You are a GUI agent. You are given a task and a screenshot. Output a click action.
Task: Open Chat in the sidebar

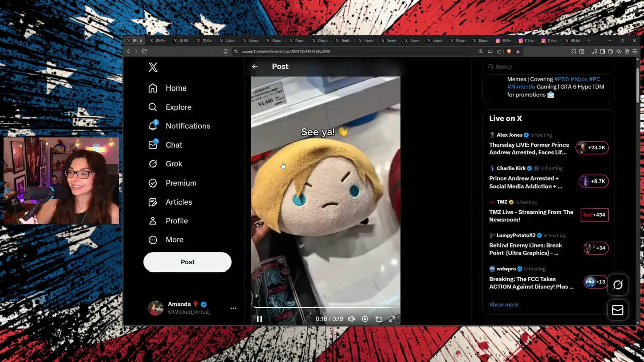[166, 145]
